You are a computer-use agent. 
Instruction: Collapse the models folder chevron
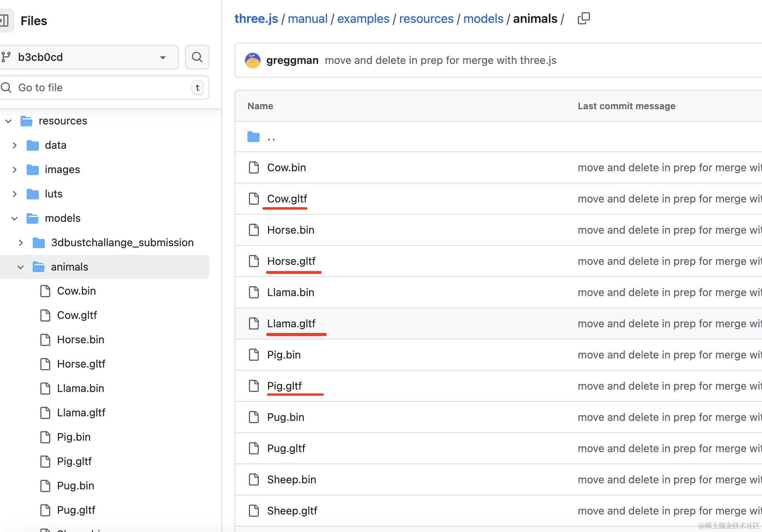tap(14, 218)
